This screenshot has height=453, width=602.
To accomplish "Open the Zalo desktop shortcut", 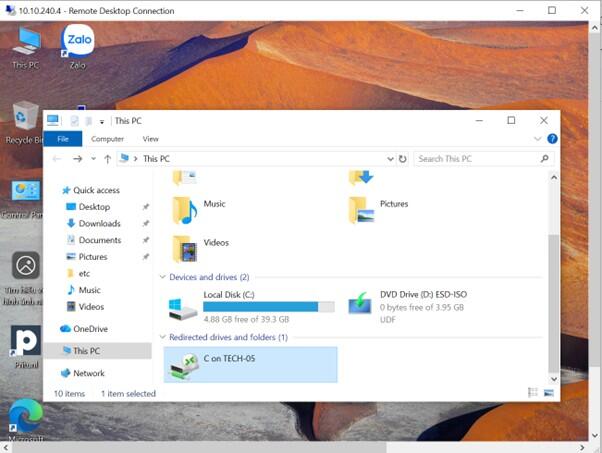I will (78, 46).
